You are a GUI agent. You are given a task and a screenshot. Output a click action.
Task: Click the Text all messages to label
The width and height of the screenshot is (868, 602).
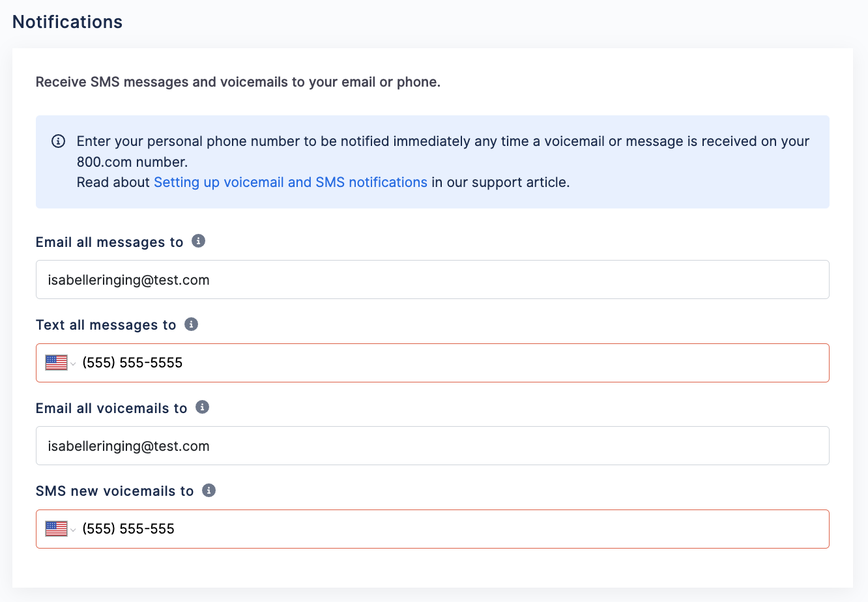106,325
